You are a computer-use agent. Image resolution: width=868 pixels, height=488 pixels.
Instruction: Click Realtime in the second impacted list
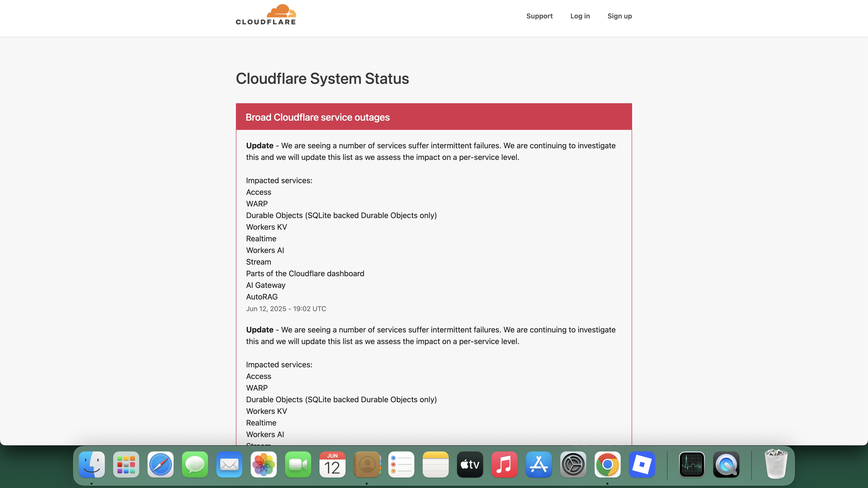click(x=261, y=423)
